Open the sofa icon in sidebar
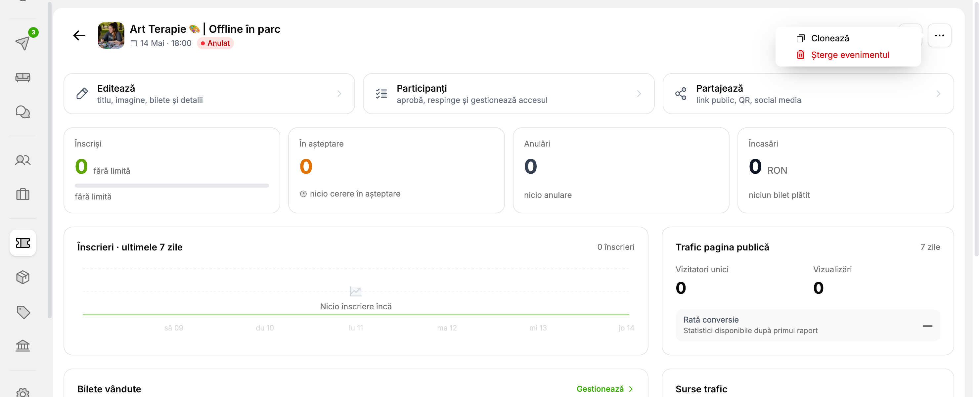The height and width of the screenshot is (397, 980). [23, 77]
